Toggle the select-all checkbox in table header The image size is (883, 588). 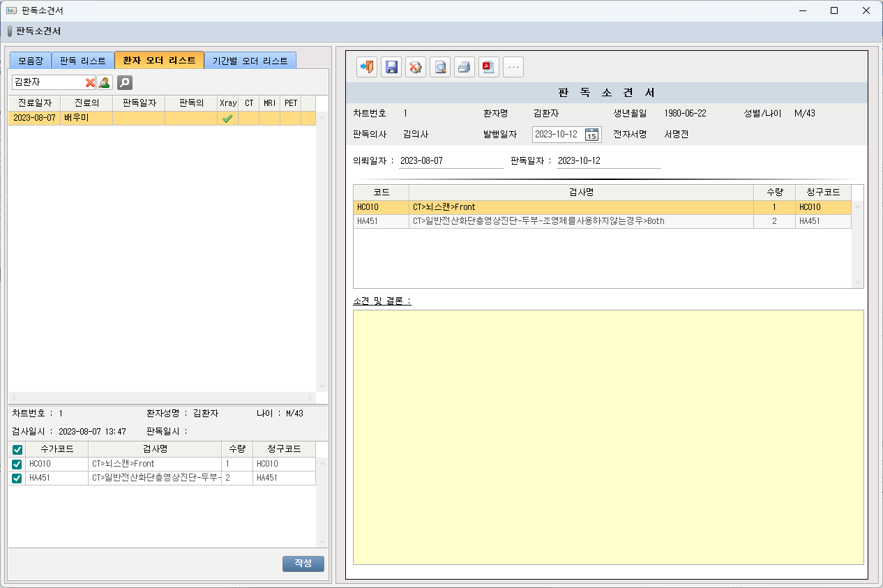pyautogui.click(x=17, y=449)
